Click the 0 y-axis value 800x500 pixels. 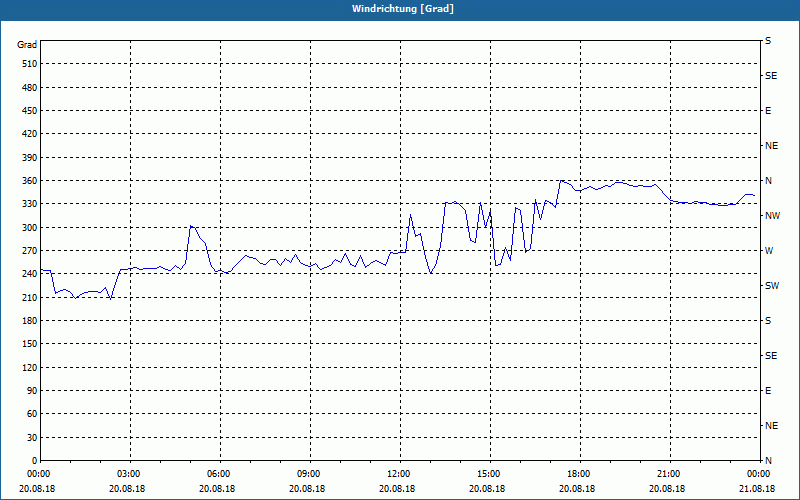35,461
